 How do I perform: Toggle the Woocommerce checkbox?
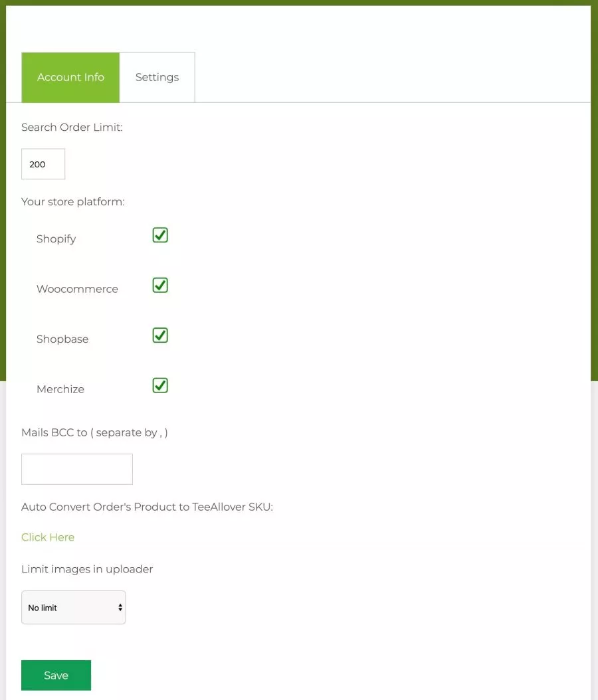[x=160, y=286]
